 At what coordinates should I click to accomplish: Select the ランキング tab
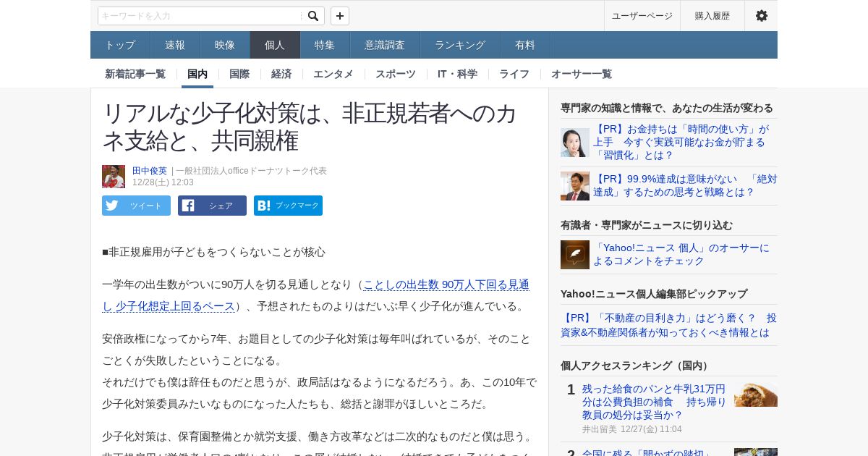[x=460, y=45]
